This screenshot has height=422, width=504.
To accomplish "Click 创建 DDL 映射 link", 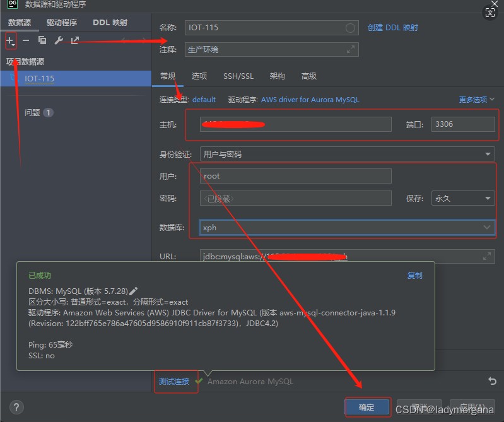I will tap(393, 28).
